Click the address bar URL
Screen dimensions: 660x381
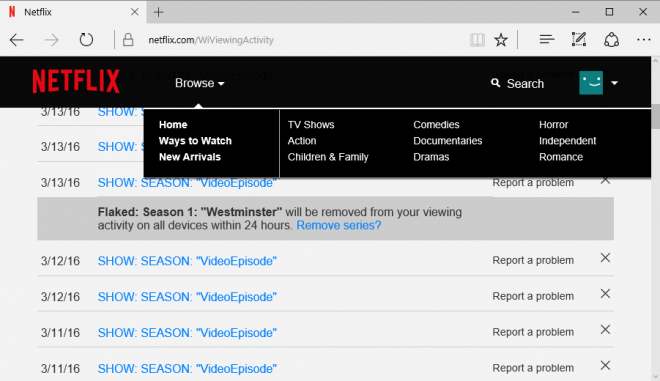[x=211, y=40]
